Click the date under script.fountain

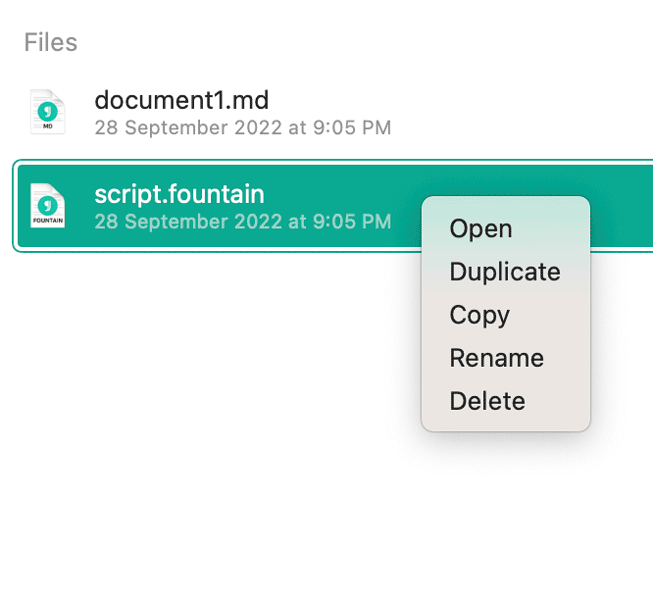[x=243, y=222]
